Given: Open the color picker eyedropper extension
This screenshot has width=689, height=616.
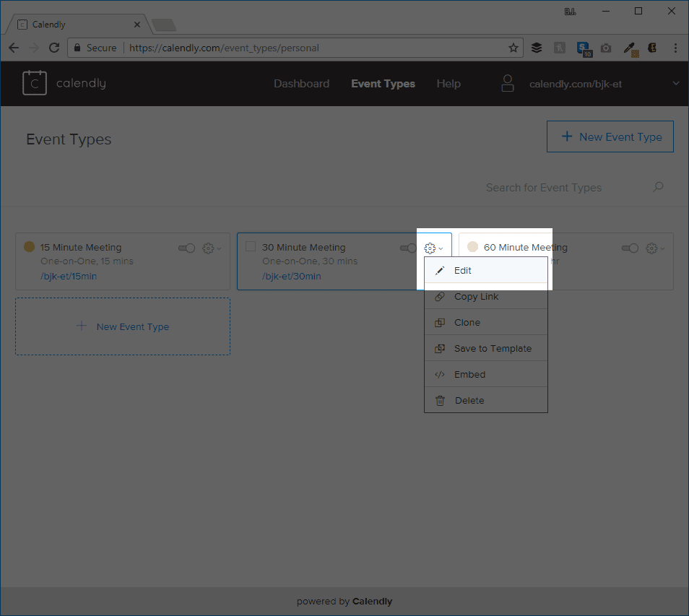Looking at the screenshot, I should [630, 49].
